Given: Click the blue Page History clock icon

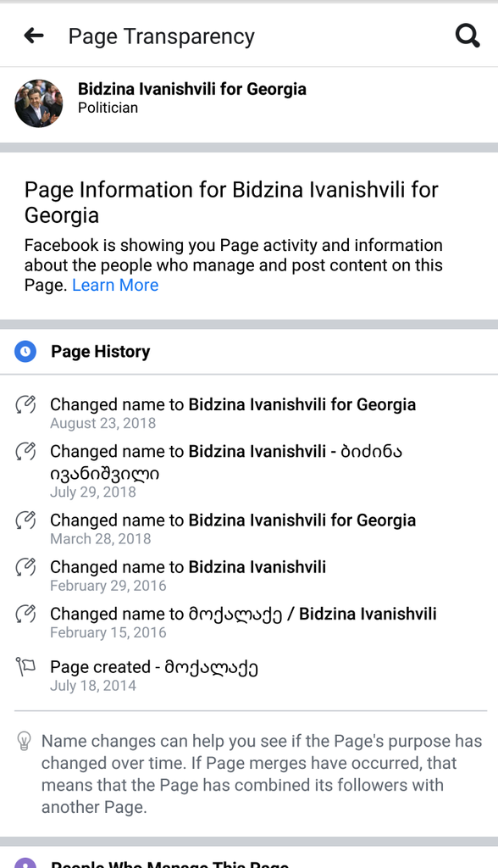Looking at the screenshot, I should click(x=25, y=352).
